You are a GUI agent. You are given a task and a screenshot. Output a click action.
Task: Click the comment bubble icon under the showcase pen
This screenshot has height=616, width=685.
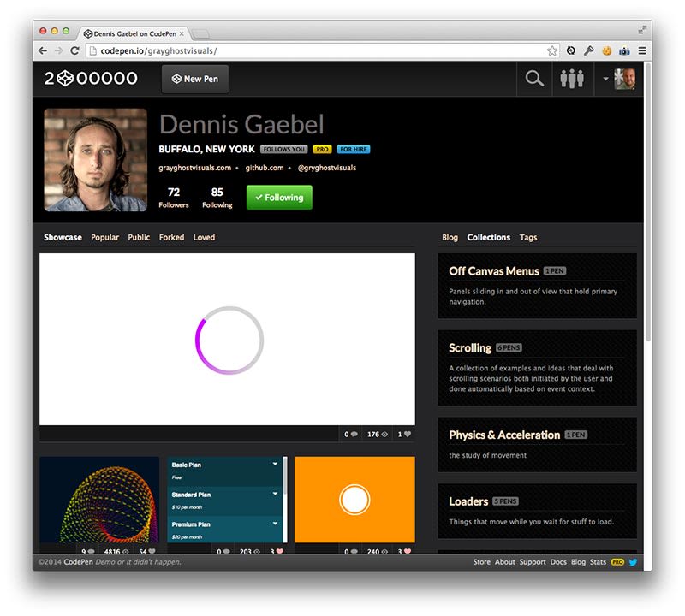coord(354,434)
